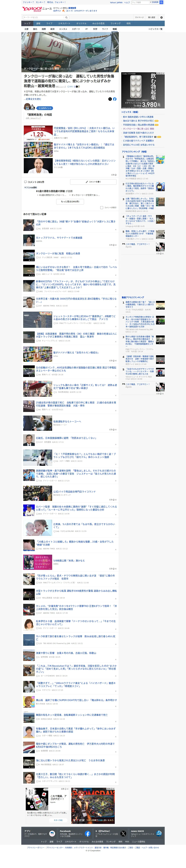Screen dimensions: 186x868
Task: Expand comments with もっと見る(201件)
Action: click(70, 202)
